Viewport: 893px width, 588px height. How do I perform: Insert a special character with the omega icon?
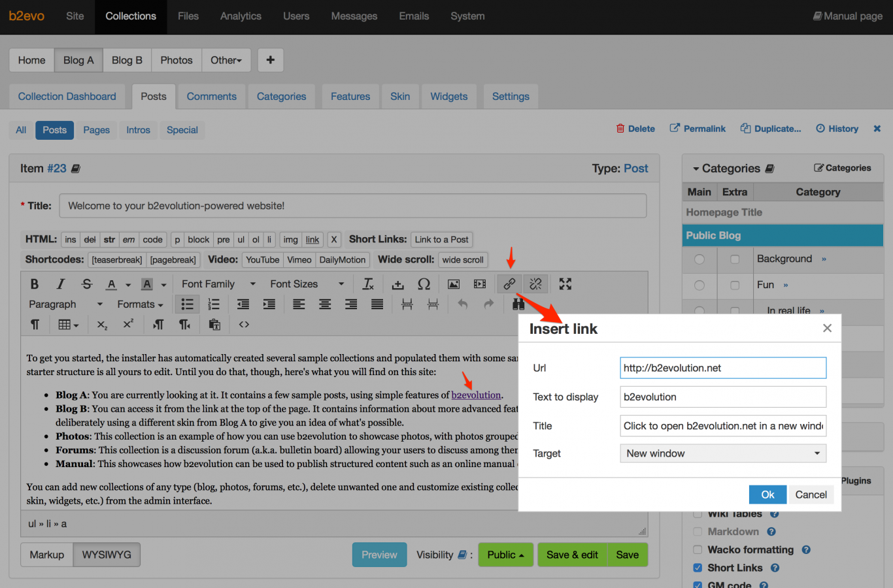(x=424, y=284)
